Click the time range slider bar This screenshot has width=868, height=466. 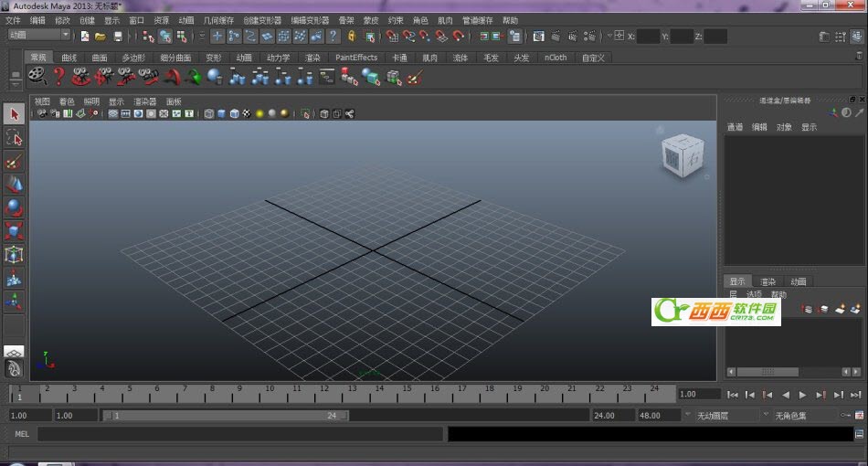coord(224,416)
